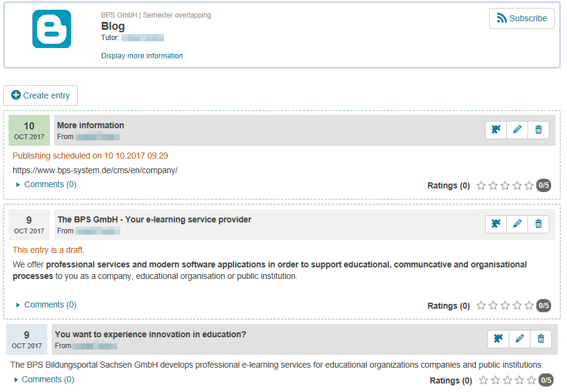Viewport: 567px width, 392px height.
Task: Delete the BPS GmbH e-learning service provider entry
Action: point(538,224)
